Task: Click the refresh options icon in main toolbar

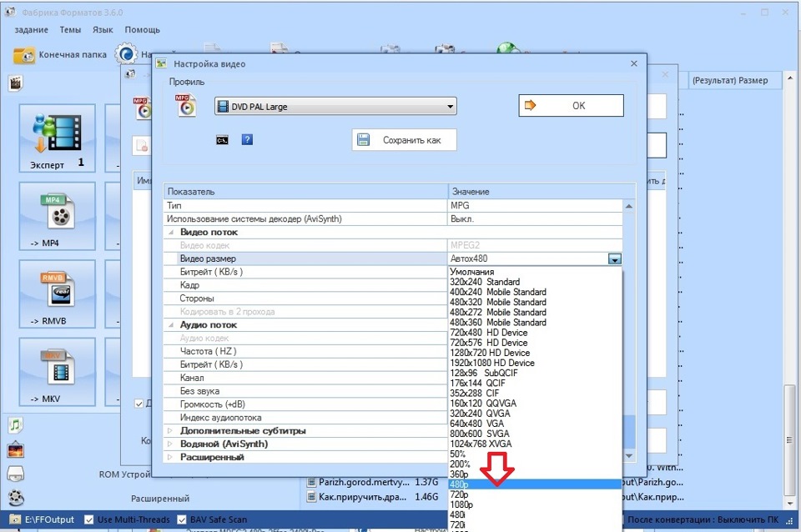Action: coord(126,53)
